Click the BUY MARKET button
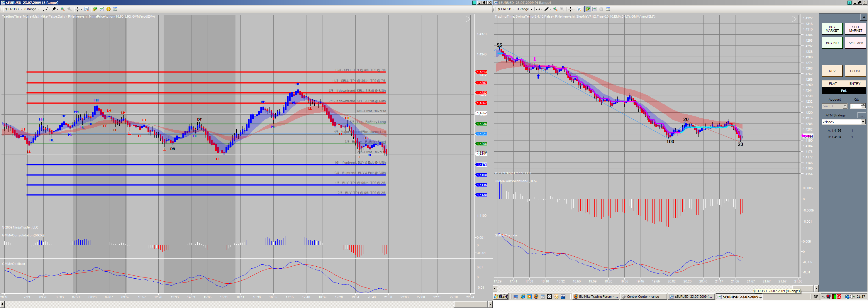Screen dimensions: 868x308 (832, 29)
